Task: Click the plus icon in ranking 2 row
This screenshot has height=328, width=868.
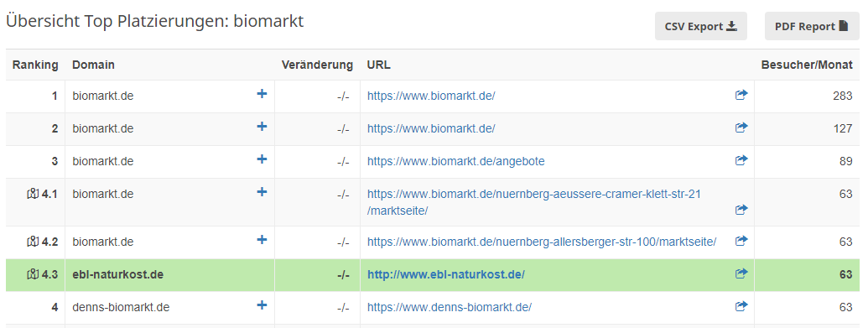Action: click(262, 127)
